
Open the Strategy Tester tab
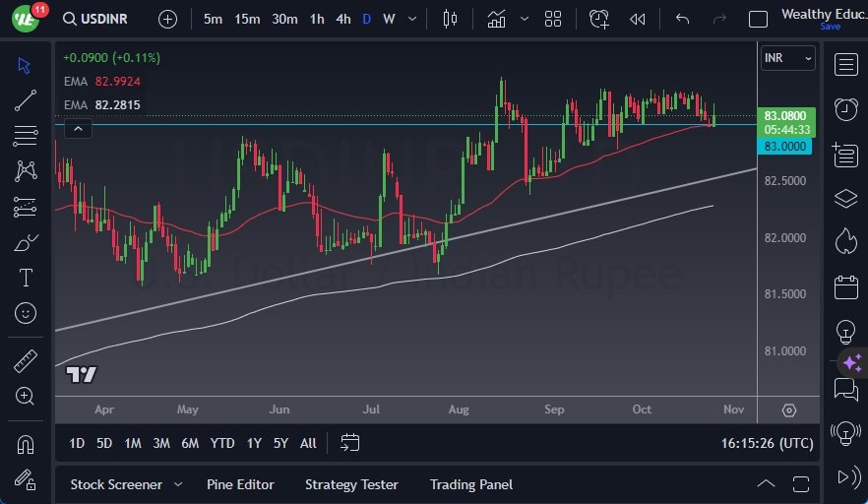click(x=351, y=484)
